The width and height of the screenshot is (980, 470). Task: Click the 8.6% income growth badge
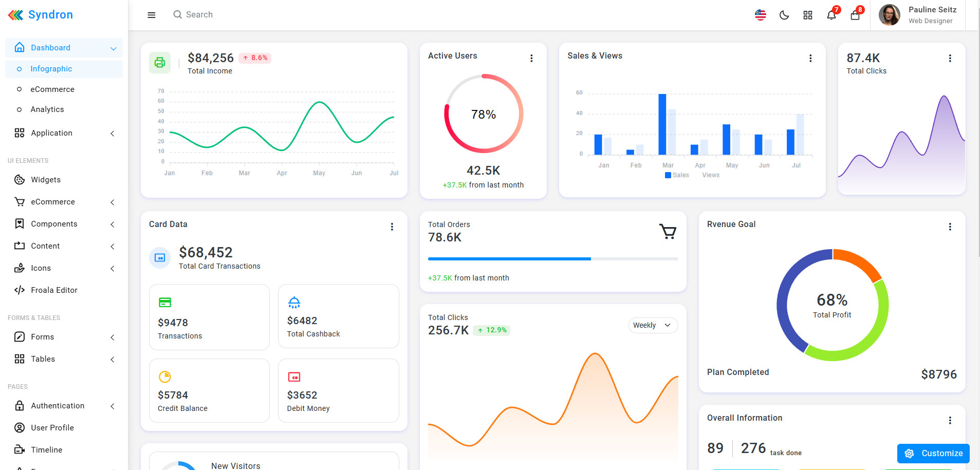255,58
